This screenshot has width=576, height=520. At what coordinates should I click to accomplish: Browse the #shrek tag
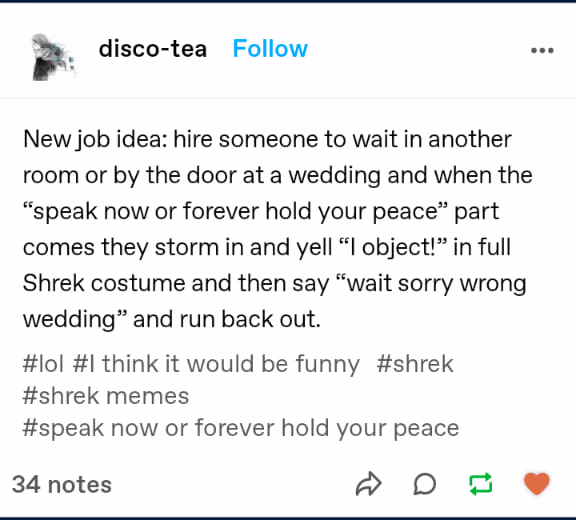point(415,364)
